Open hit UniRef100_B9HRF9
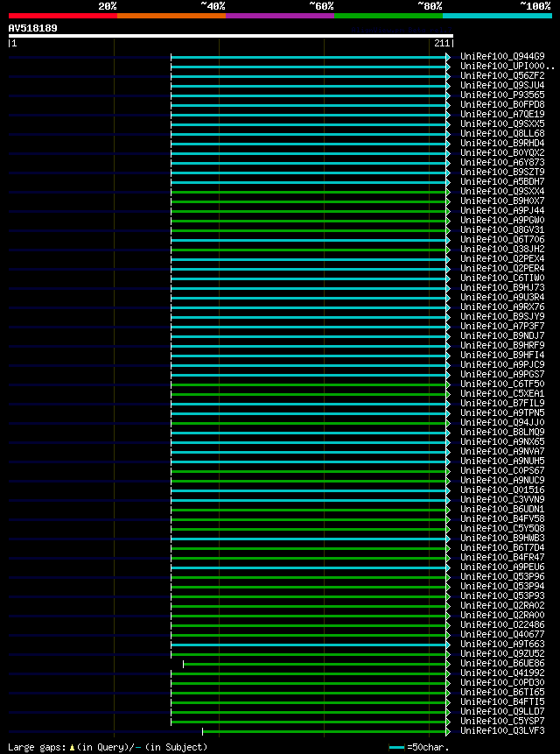 [502, 345]
